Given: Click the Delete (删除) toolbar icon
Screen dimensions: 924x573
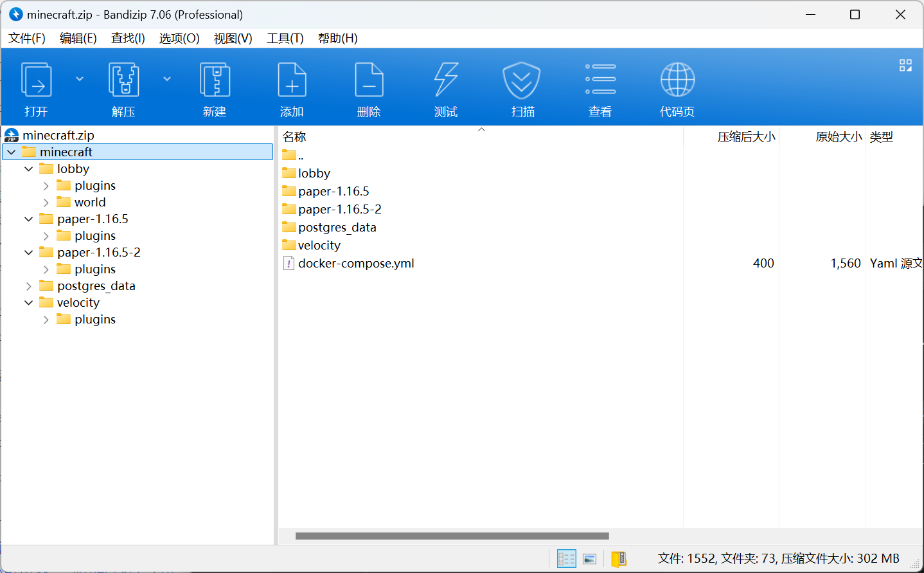Looking at the screenshot, I should pos(369,80).
